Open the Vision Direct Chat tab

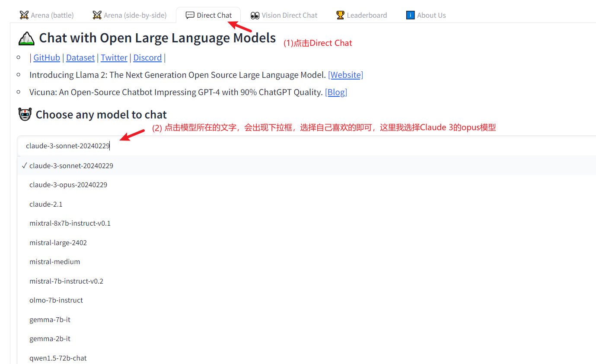284,15
